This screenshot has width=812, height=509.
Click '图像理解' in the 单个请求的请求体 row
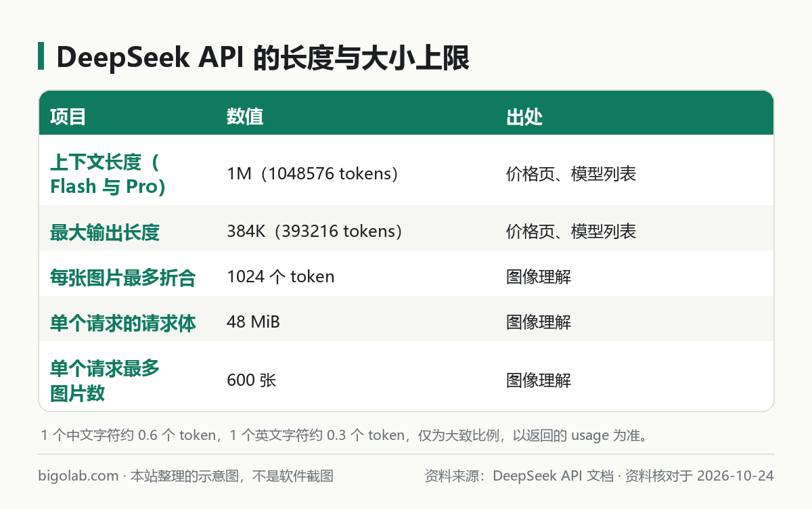point(539,322)
